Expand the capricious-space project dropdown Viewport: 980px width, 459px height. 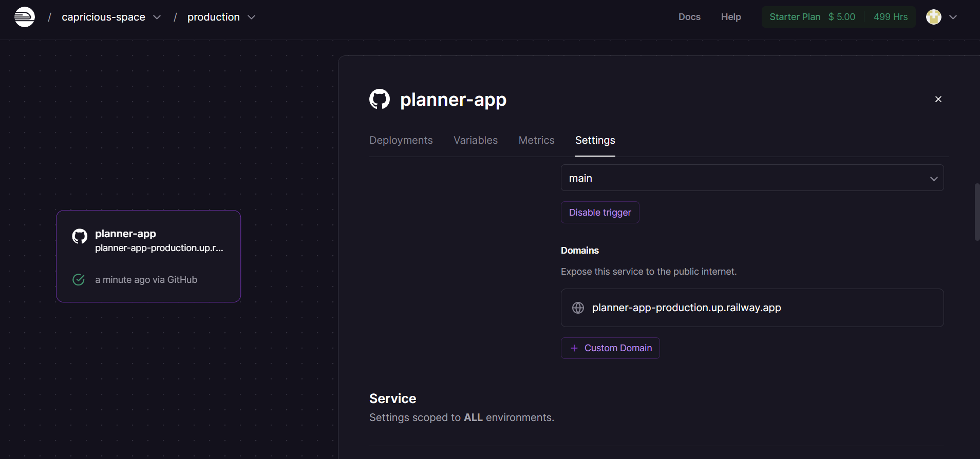(157, 17)
